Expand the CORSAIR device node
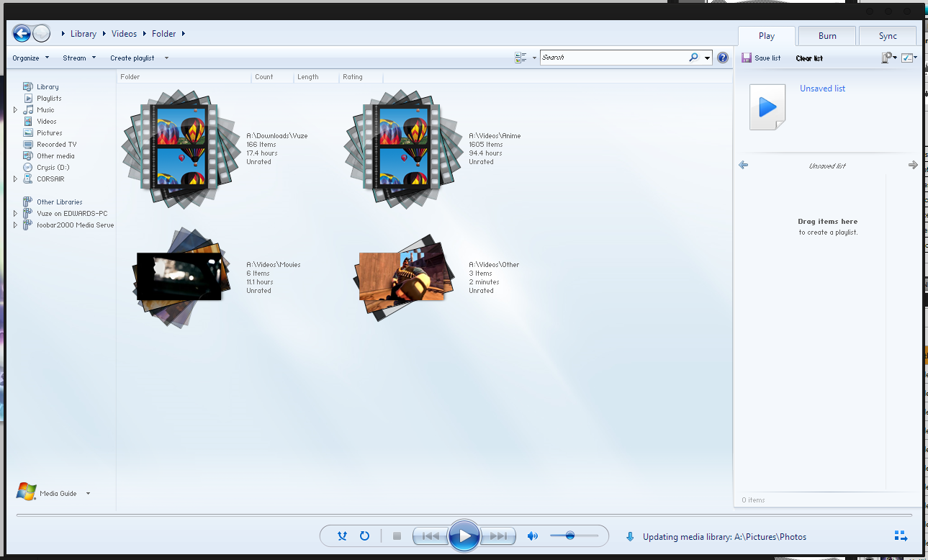Image resolution: width=928 pixels, height=560 pixels. tap(15, 179)
